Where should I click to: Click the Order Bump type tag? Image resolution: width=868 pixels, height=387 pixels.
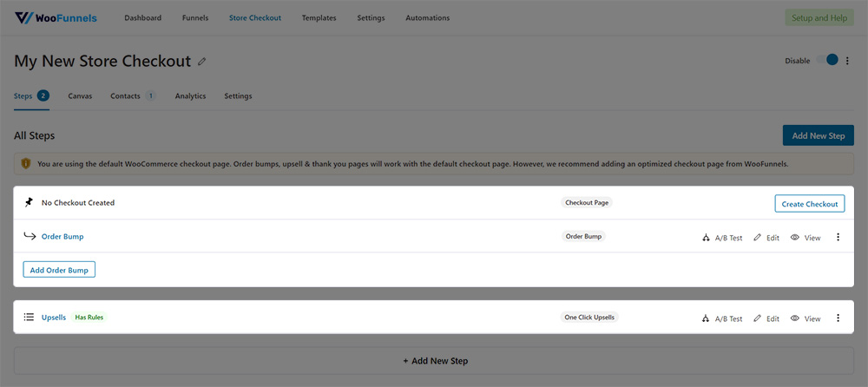click(x=583, y=236)
